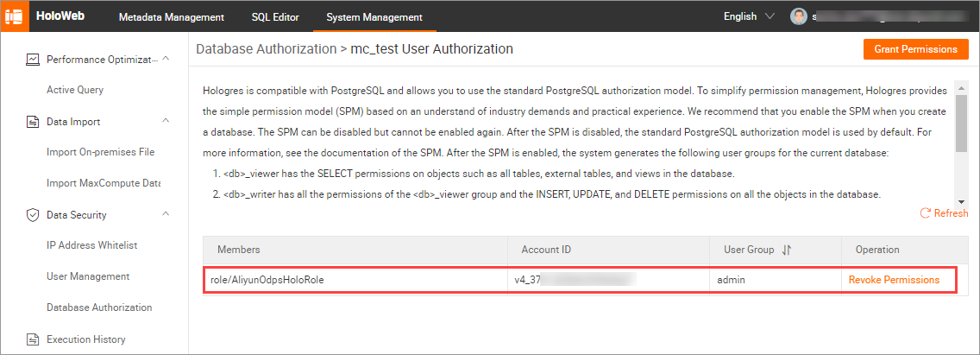Image resolution: width=980 pixels, height=355 pixels.
Task: Click the user avatar icon
Action: 798,16
